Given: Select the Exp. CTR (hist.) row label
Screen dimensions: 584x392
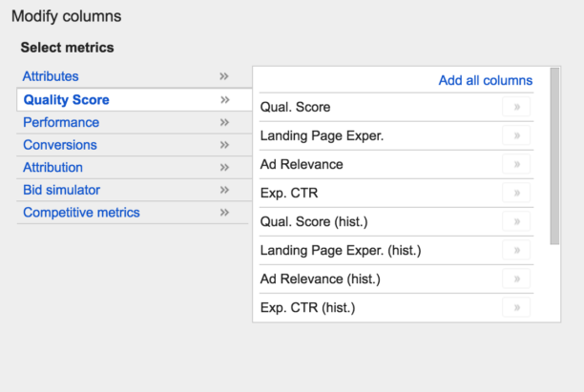Looking at the screenshot, I should coord(307,307).
